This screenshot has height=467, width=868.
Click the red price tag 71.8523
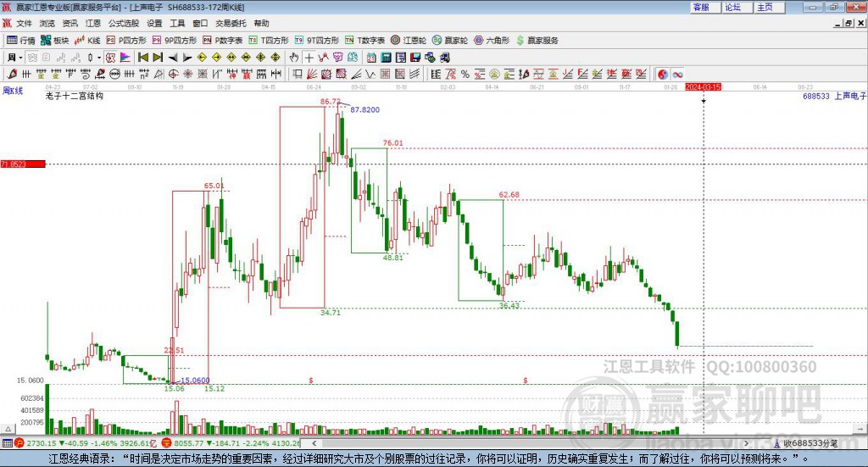point(23,164)
